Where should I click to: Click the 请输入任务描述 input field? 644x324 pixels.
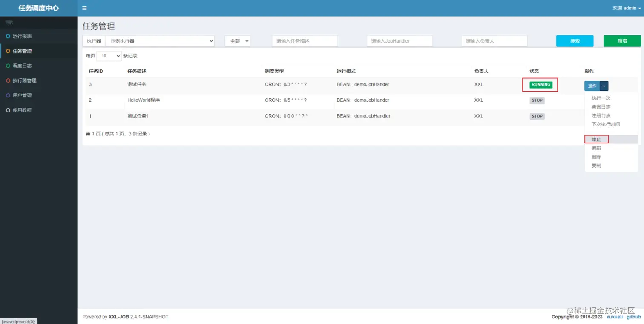tap(305, 41)
